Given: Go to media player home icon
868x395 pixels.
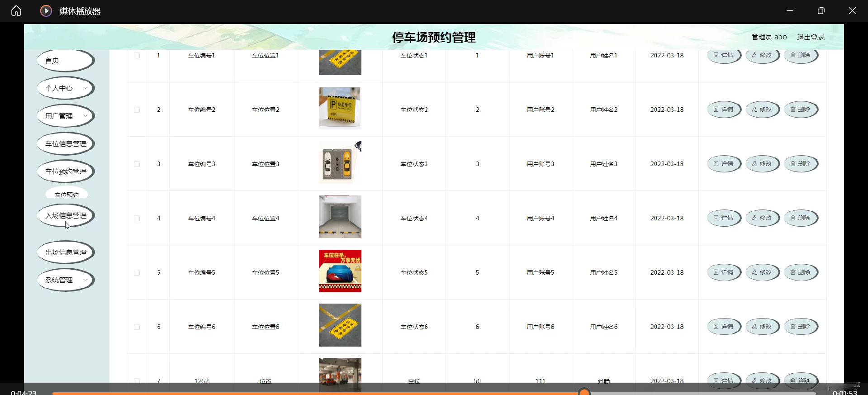Looking at the screenshot, I should coord(16,11).
